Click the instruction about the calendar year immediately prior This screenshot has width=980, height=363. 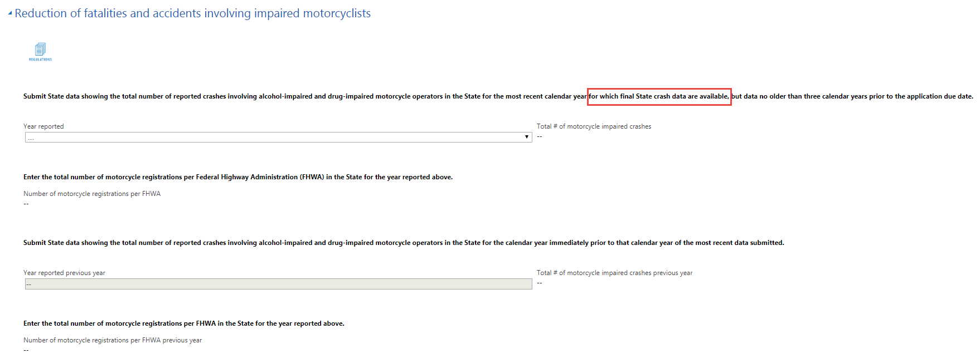(404, 243)
